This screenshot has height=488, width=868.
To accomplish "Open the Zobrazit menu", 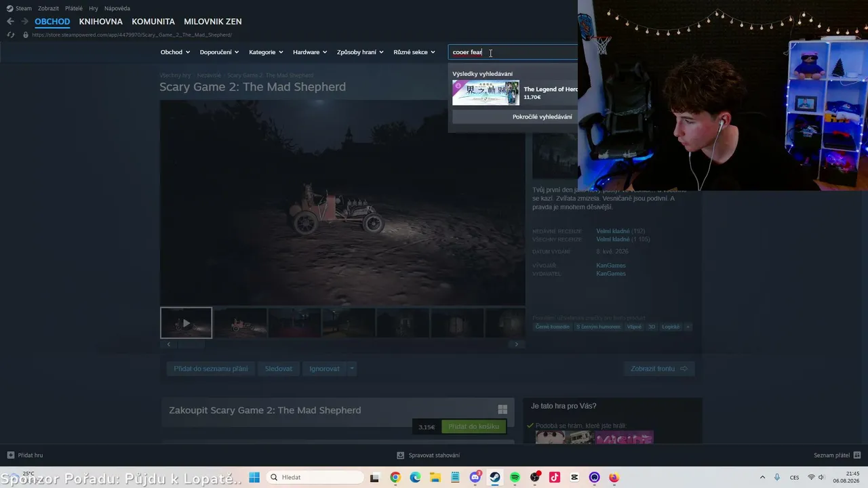I will pos(48,8).
